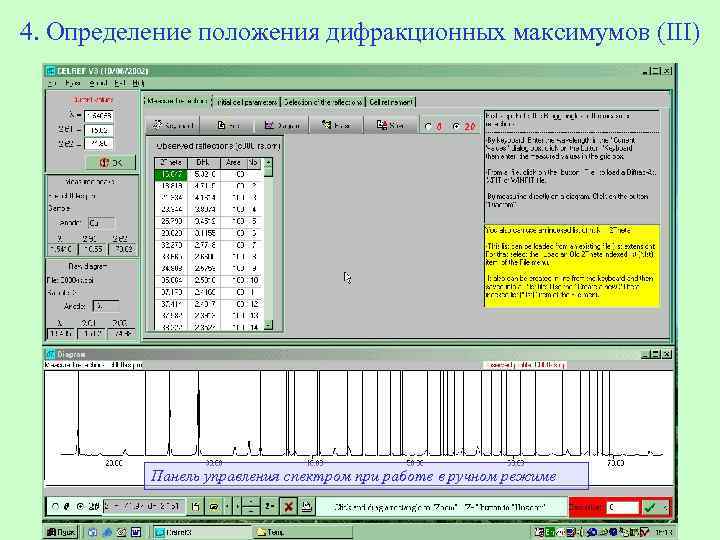
Task: Open the Selection of the reflections tab
Action: tap(322, 101)
